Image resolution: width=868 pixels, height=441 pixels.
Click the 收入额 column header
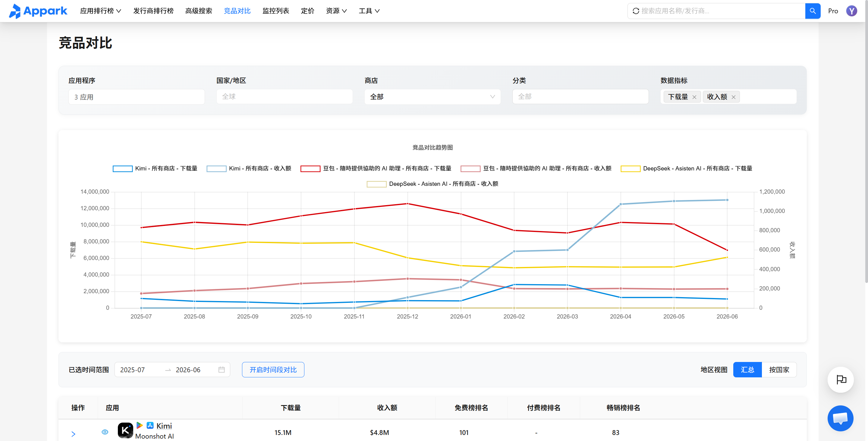point(387,408)
